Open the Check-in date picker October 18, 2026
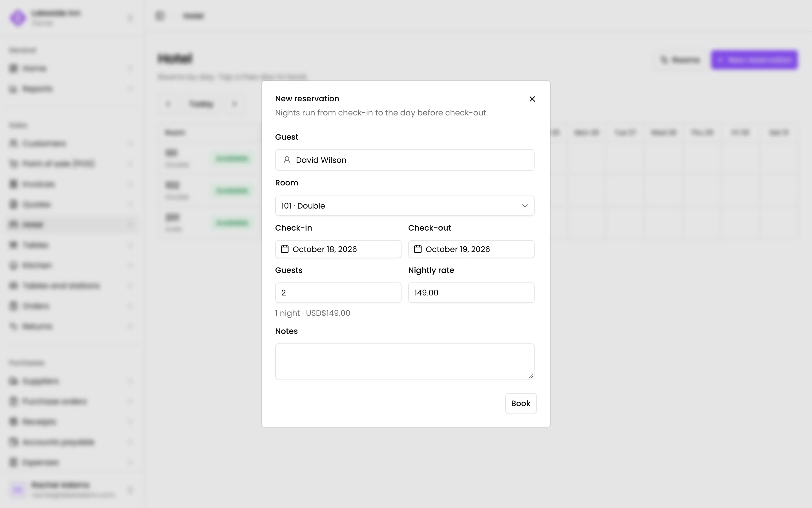This screenshot has height=508, width=812. (x=338, y=249)
